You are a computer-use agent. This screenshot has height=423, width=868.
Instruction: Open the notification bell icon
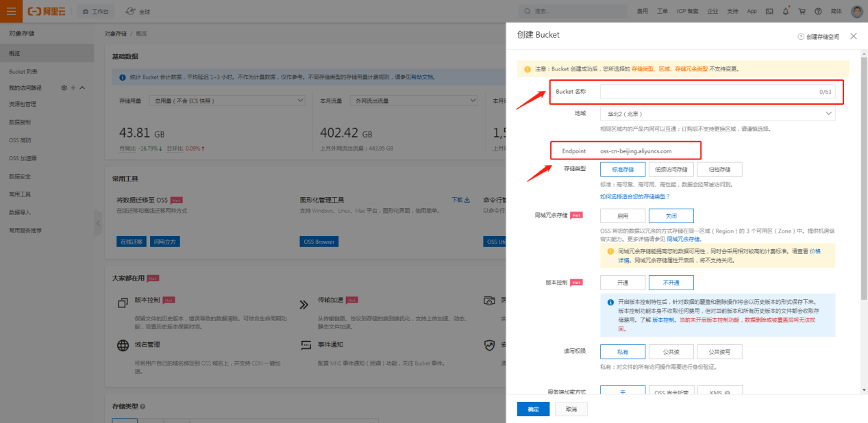click(x=785, y=12)
